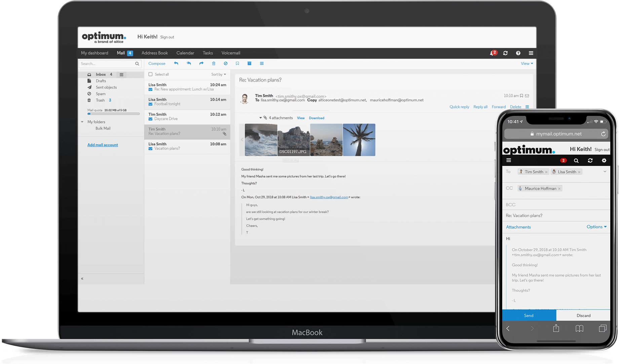Screen dimensions: 619x364
Task: Click the Forward arrow icon in mail toolbar
Action: click(x=201, y=63)
